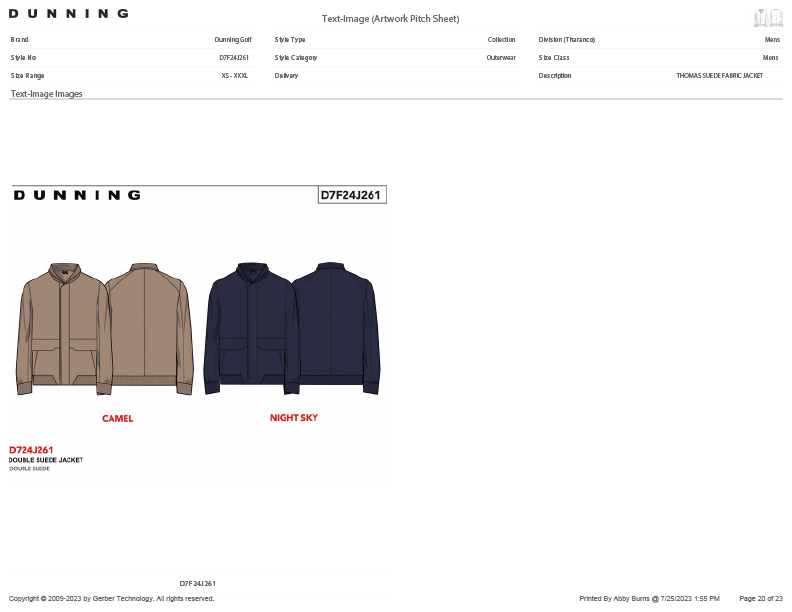Click the 'Division (Tharanco)' label
The height and width of the screenshot is (612, 792).
click(567, 39)
